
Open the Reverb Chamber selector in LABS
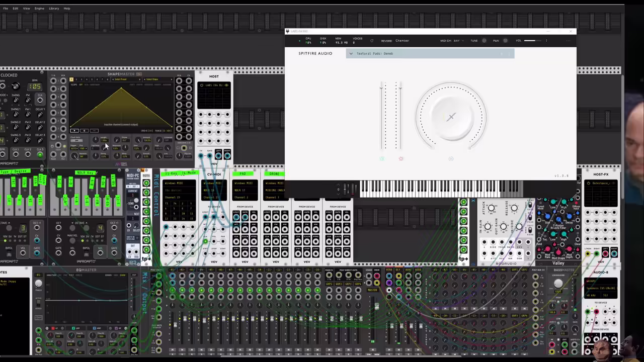[x=402, y=41]
